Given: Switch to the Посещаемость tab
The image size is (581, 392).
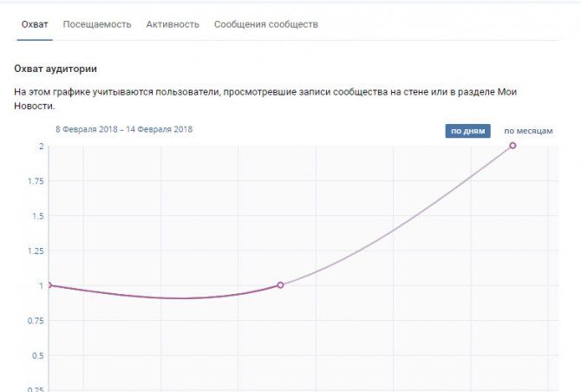Looking at the screenshot, I should pyautogui.click(x=97, y=24).
